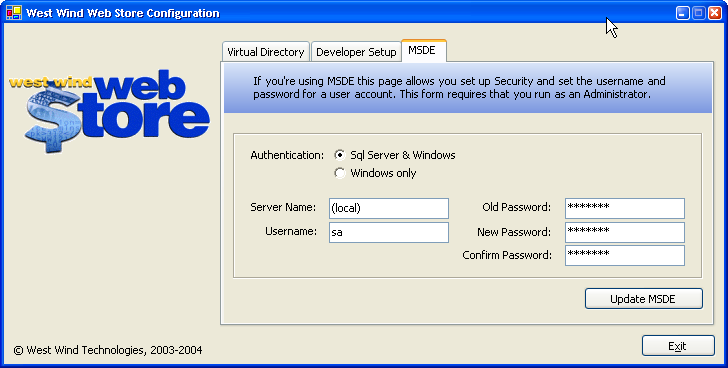Open the Developer Setup tab

[x=356, y=52]
